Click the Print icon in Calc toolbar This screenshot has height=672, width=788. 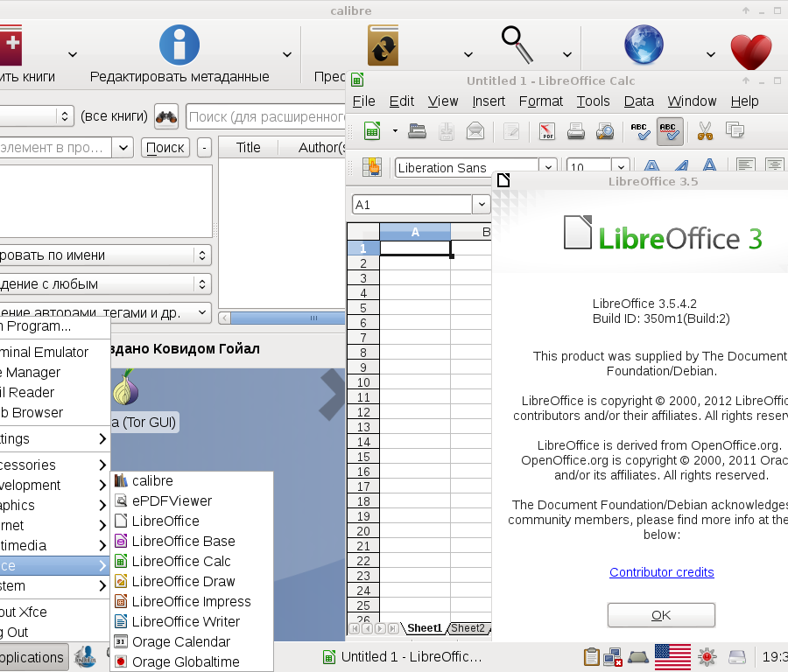click(x=576, y=131)
